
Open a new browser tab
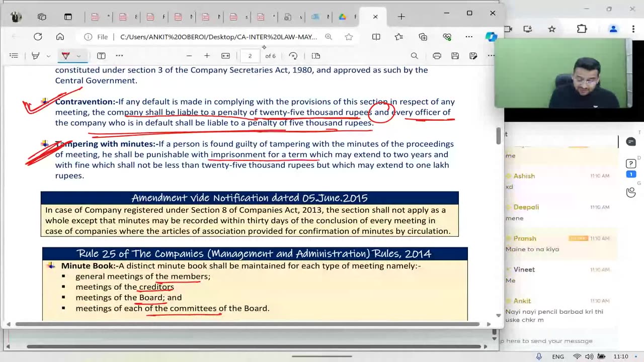click(x=401, y=17)
